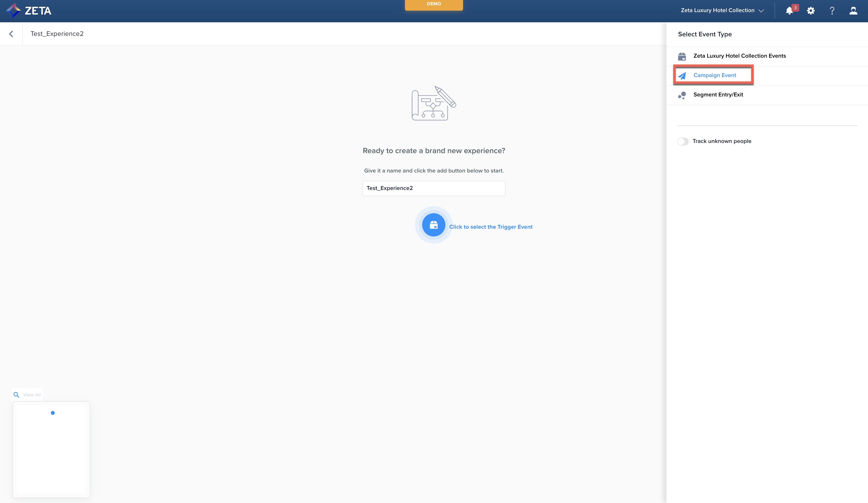Image resolution: width=868 pixels, height=503 pixels.
Task: Click the View All magnifier icon
Action: [16, 395]
